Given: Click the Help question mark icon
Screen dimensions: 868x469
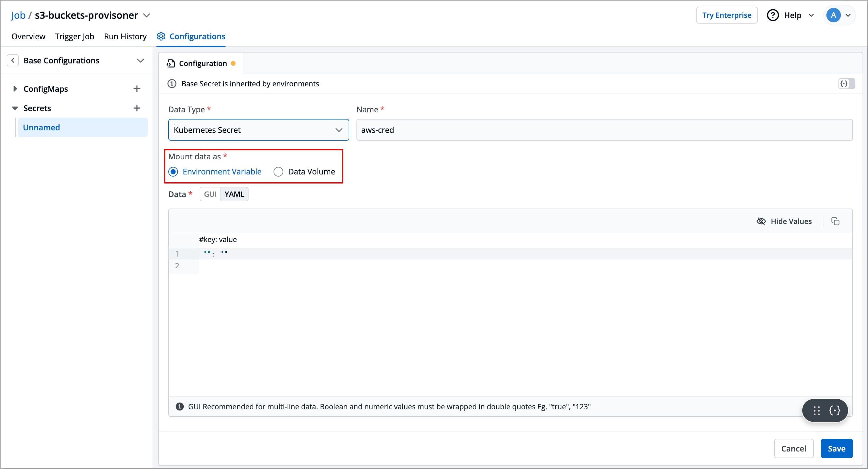Looking at the screenshot, I should pyautogui.click(x=773, y=15).
